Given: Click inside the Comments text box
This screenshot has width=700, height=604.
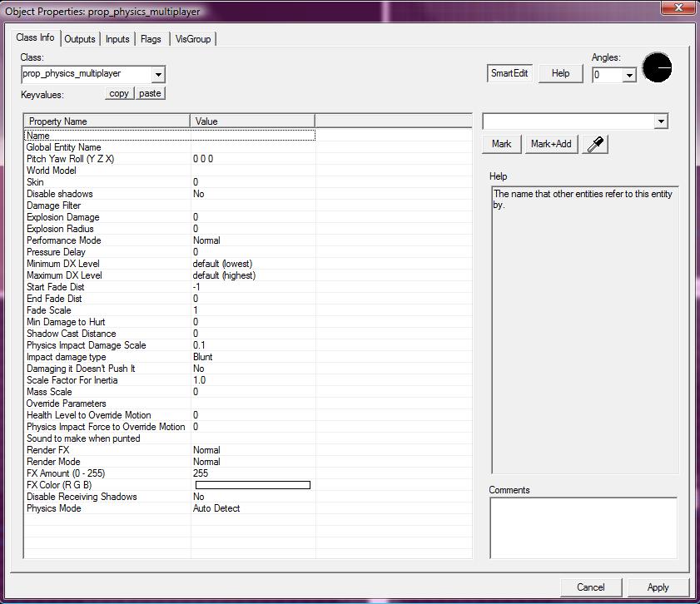Looking at the screenshot, I should point(583,527).
